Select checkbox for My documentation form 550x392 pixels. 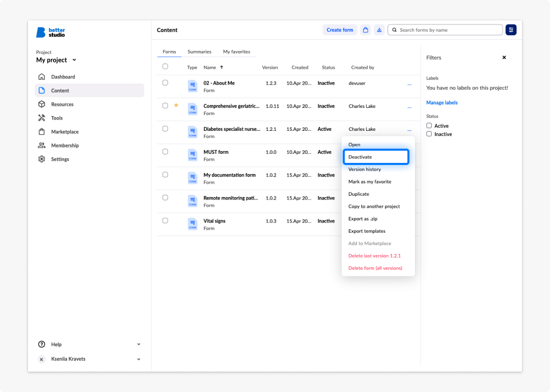(165, 175)
